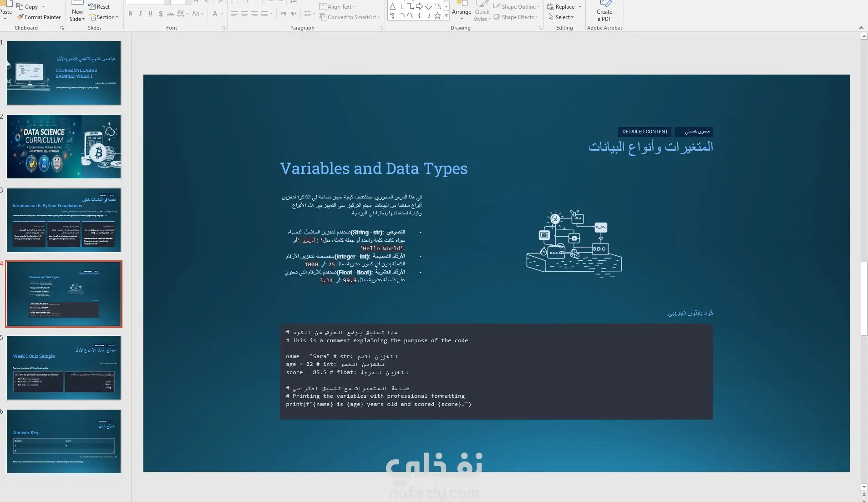Open the Change Case menu
Image resolution: width=868 pixels, height=502 pixels.
pyautogui.click(x=197, y=14)
